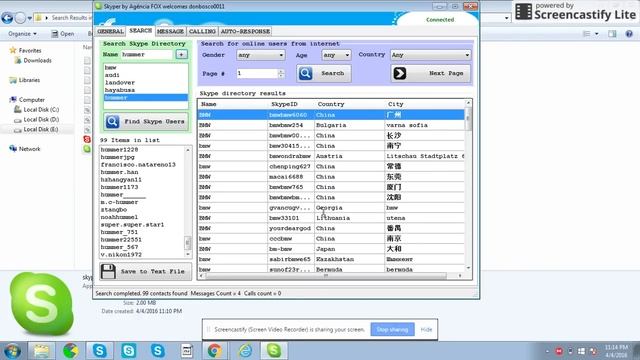Choose hayabusa in the name list

pyautogui.click(x=146, y=90)
